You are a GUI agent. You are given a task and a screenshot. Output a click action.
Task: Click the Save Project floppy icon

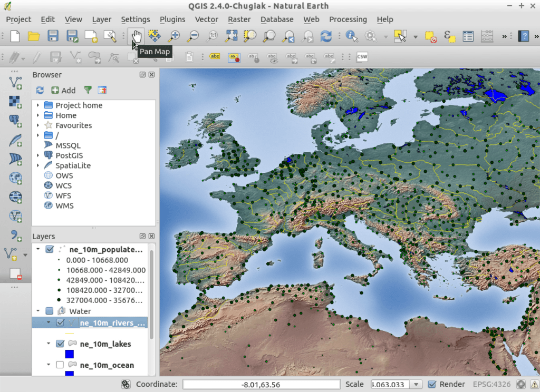[53, 36]
